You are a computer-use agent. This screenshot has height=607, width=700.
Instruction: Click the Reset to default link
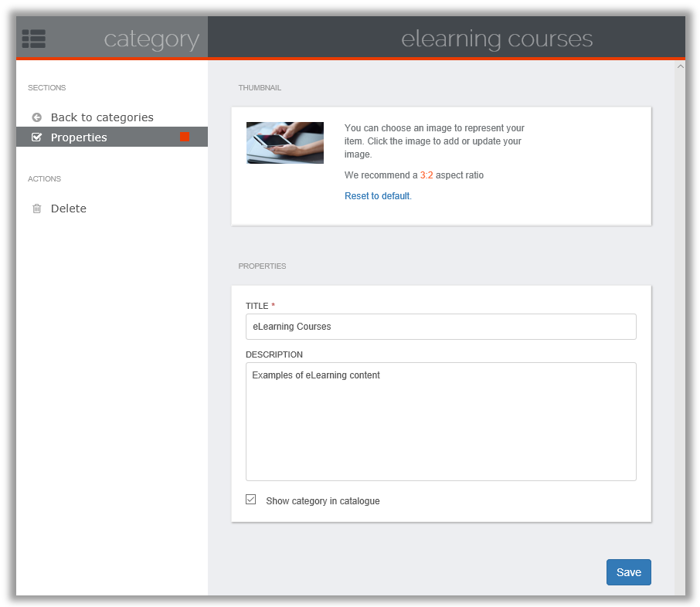[378, 196]
